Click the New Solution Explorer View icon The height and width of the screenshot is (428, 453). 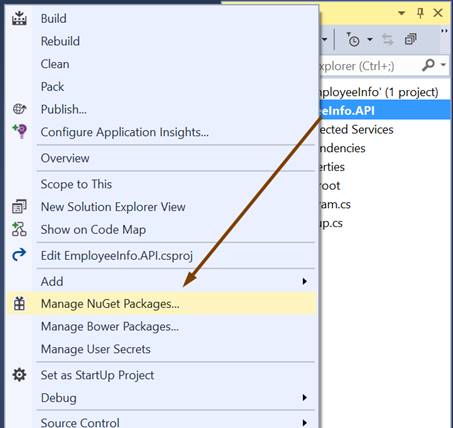(19, 207)
